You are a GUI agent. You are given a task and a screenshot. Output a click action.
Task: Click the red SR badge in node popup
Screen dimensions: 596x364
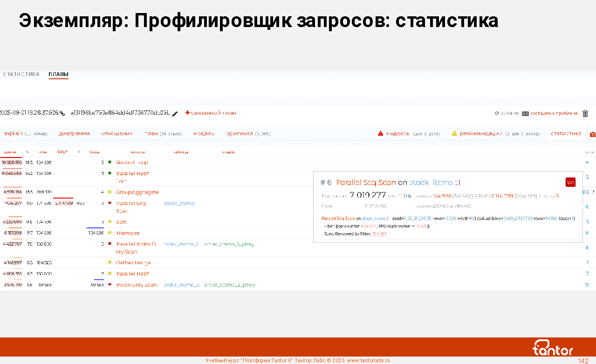click(x=570, y=182)
